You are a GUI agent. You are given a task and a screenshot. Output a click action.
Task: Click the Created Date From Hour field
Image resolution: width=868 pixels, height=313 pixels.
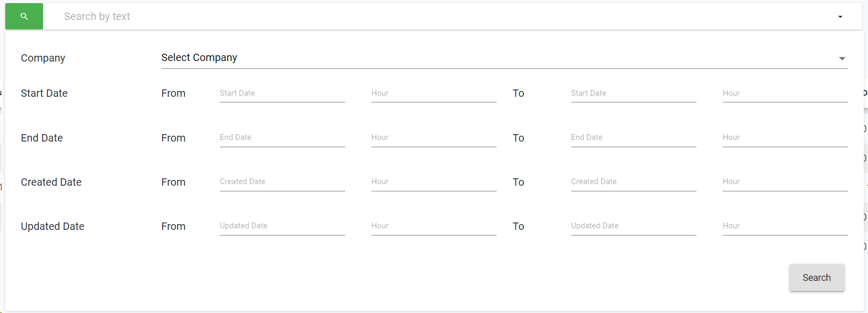pos(433,182)
